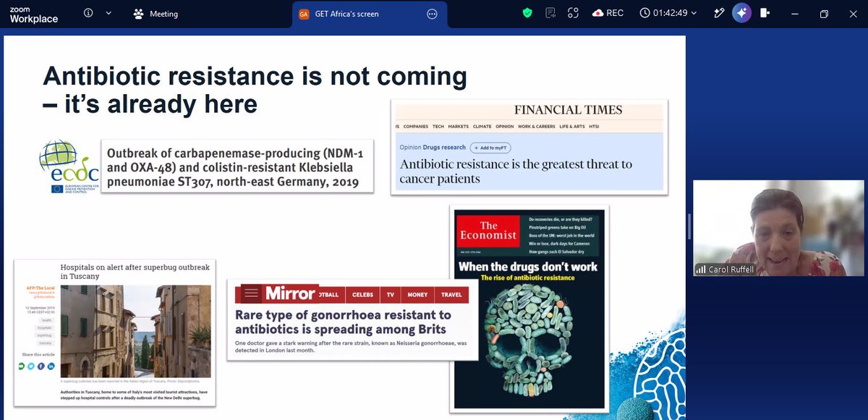Open the meeting notes transcript icon
The image size is (868, 420).
(x=550, y=13)
